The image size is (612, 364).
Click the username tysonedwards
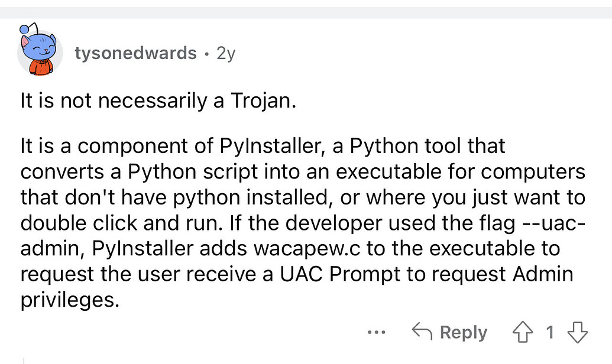coord(135,53)
